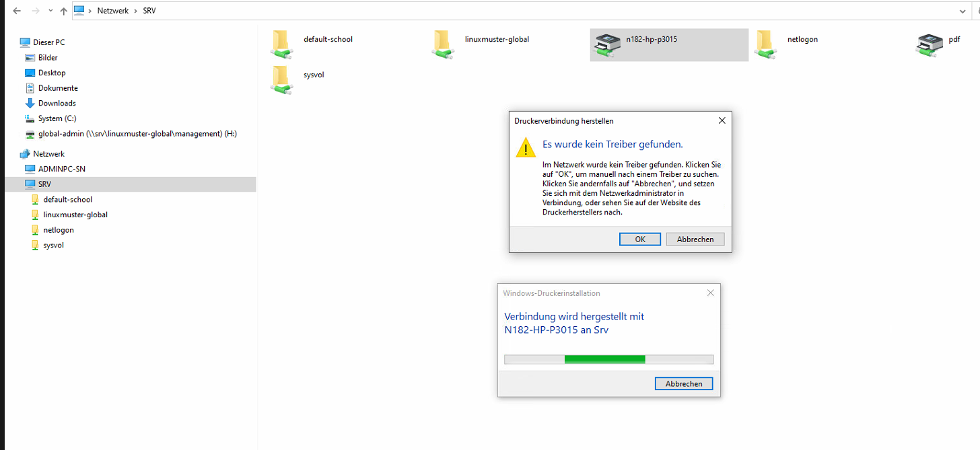980x450 pixels.
Task: Select SRV in the address breadcrumb
Action: point(149,11)
